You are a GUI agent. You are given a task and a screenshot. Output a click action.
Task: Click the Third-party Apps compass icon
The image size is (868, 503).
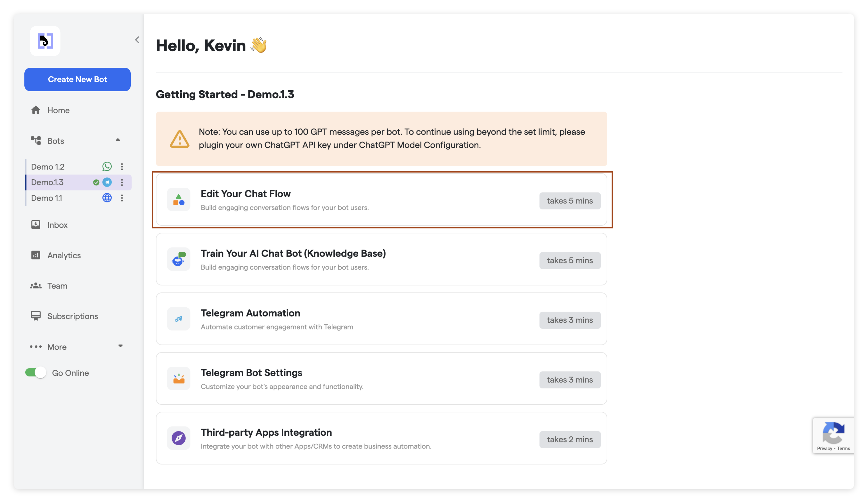[x=178, y=438]
